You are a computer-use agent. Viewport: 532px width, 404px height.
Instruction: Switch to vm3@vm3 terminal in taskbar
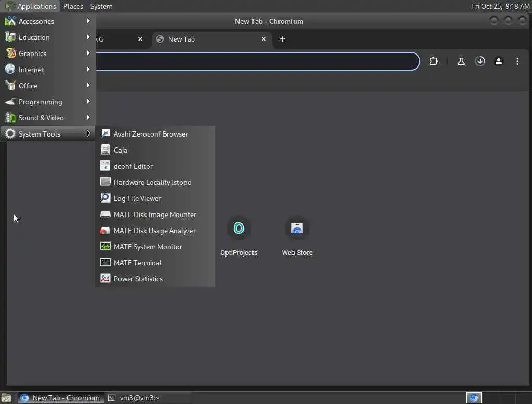(x=148, y=398)
